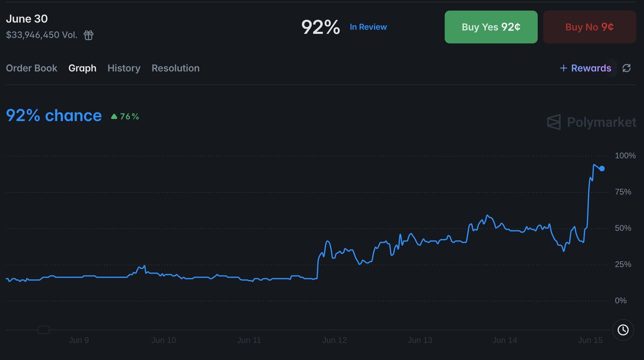Viewport: 644px width, 360px height.
Task: Click the Jun 12 axis label
Action: point(334,340)
